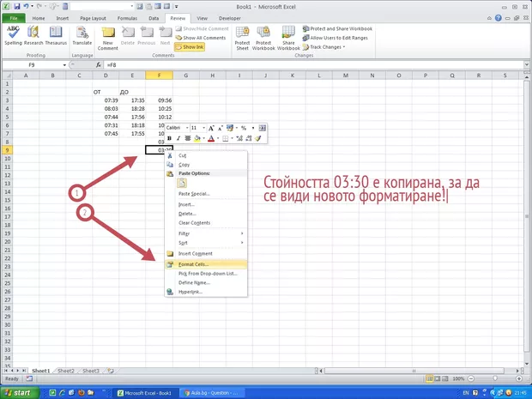Click Format Painter in mini toolbar
The width and height of the screenshot is (532, 399).
[257, 137]
